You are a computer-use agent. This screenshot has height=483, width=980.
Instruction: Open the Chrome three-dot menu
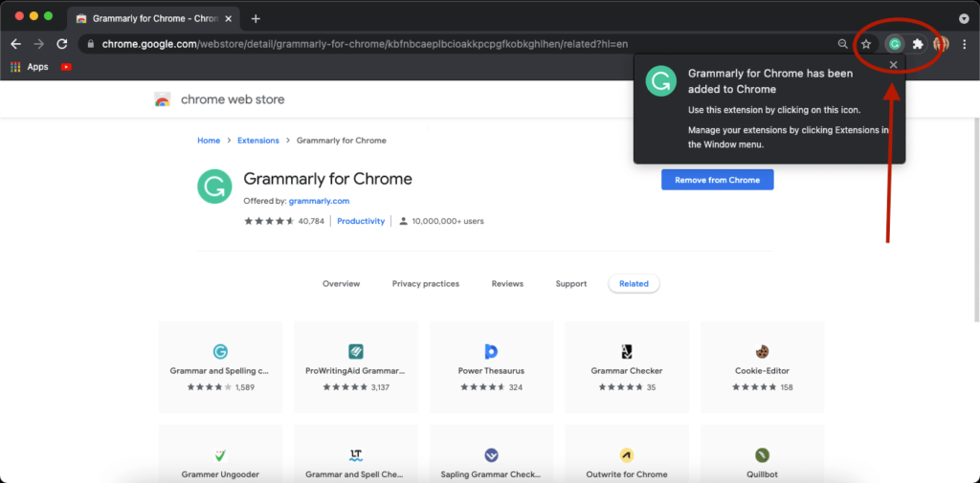point(964,44)
